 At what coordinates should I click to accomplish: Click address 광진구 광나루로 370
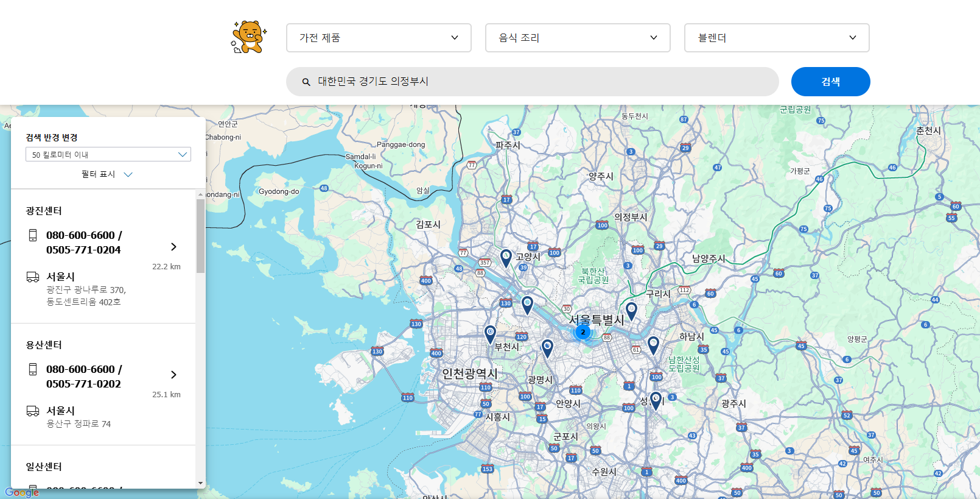point(86,290)
